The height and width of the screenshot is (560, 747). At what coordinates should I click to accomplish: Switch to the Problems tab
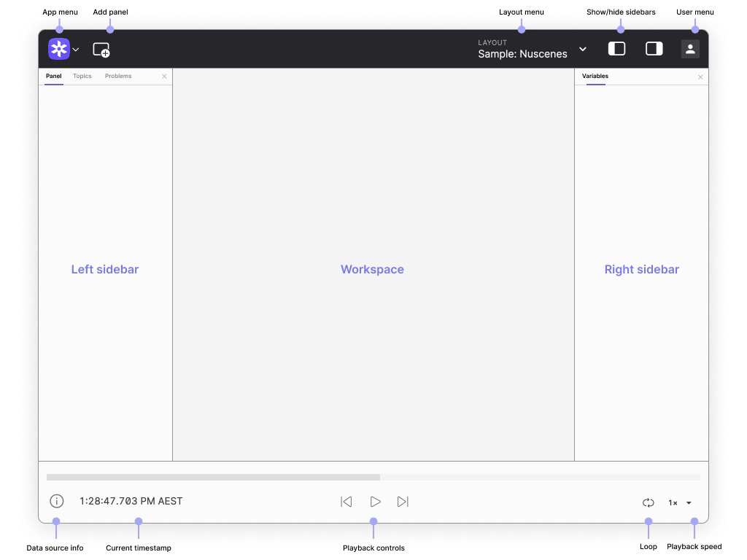click(118, 76)
